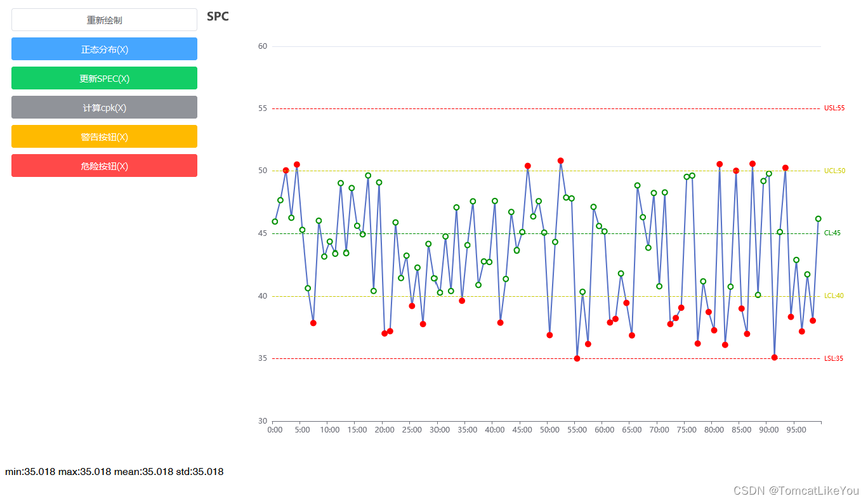This screenshot has height=501, width=868.
Task: Click the x-axis label 50:00
Action: click(x=549, y=430)
